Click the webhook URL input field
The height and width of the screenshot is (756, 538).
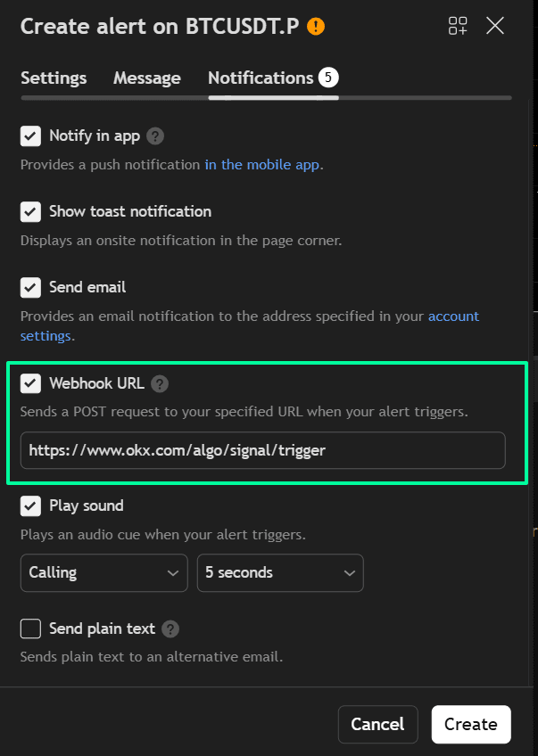coord(262,451)
